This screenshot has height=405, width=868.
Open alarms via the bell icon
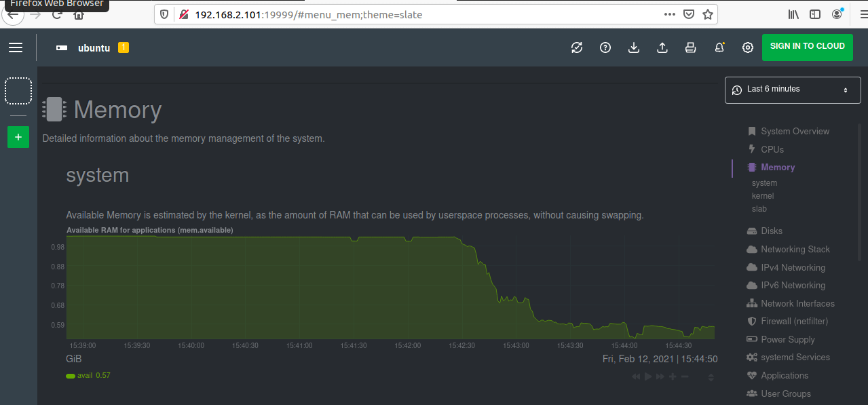pyautogui.click(x=719, y=47)
